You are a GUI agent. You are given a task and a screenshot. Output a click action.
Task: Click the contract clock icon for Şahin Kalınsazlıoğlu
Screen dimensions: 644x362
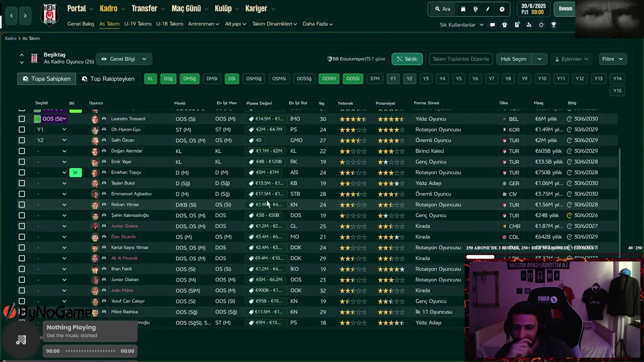click(x=570, y=216)
